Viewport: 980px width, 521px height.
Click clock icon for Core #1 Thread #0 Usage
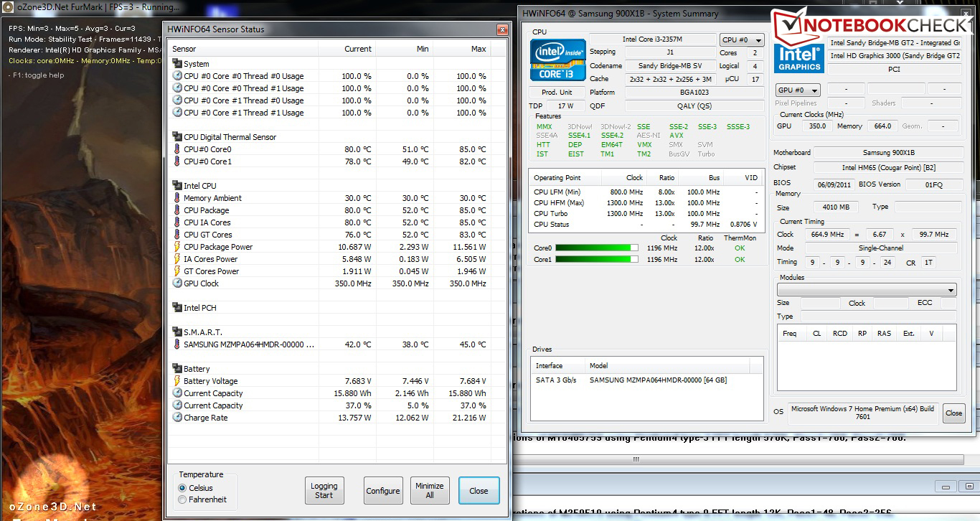click(177, 100)
